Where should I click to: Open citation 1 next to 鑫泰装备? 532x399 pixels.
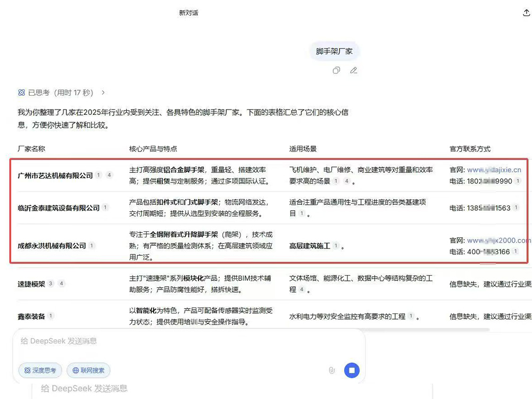click(x=51, y=316)
